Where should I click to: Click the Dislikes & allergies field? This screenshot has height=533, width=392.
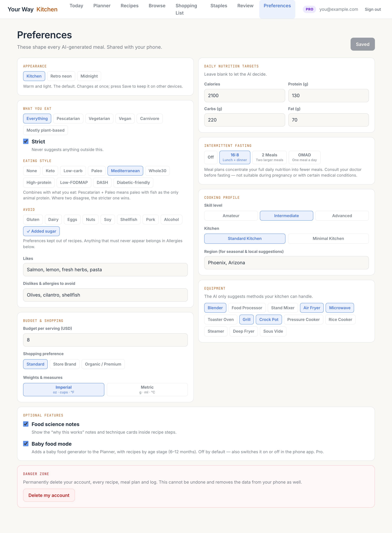(x=105, y=295)
